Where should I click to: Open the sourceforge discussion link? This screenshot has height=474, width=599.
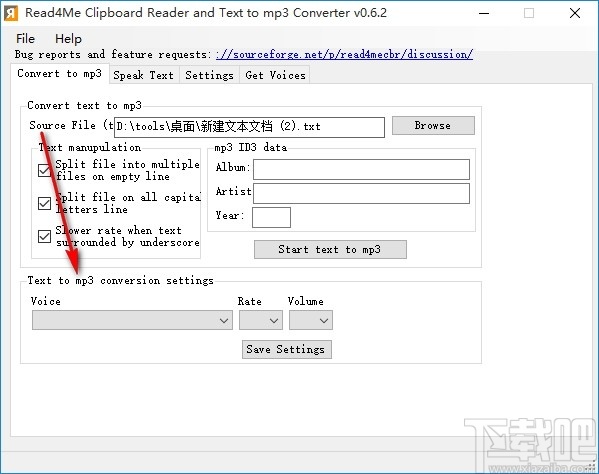(344, 54)
